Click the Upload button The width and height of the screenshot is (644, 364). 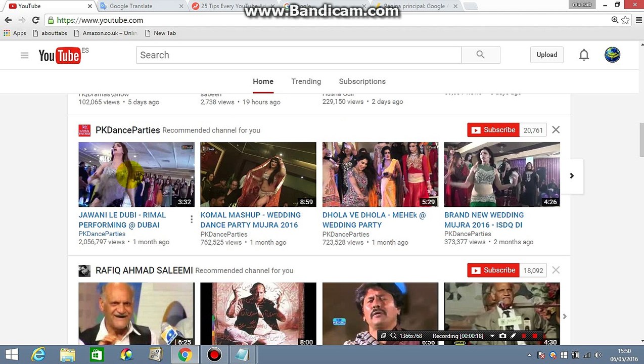(x=546, y=55)
